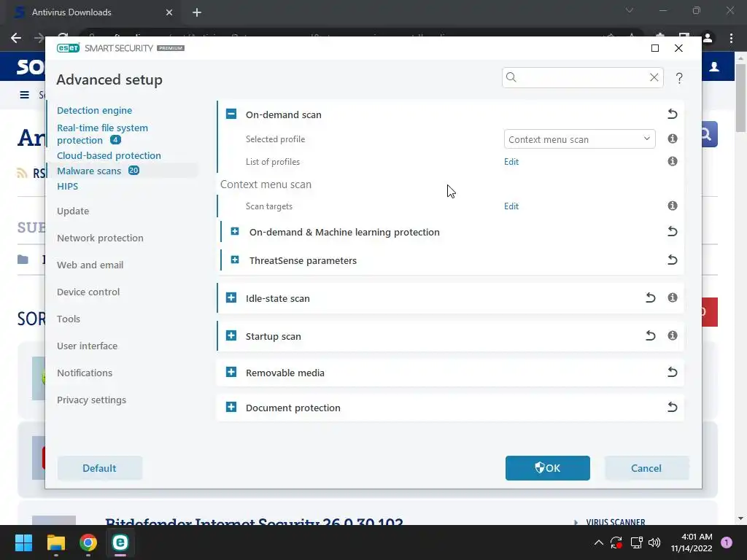Open a new Chrome tab

pos(197,12)
